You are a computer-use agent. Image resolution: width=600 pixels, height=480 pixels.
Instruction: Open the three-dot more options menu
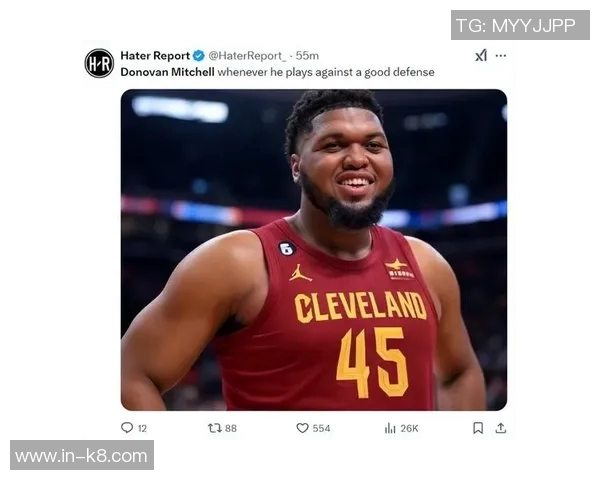coord(501,56)
